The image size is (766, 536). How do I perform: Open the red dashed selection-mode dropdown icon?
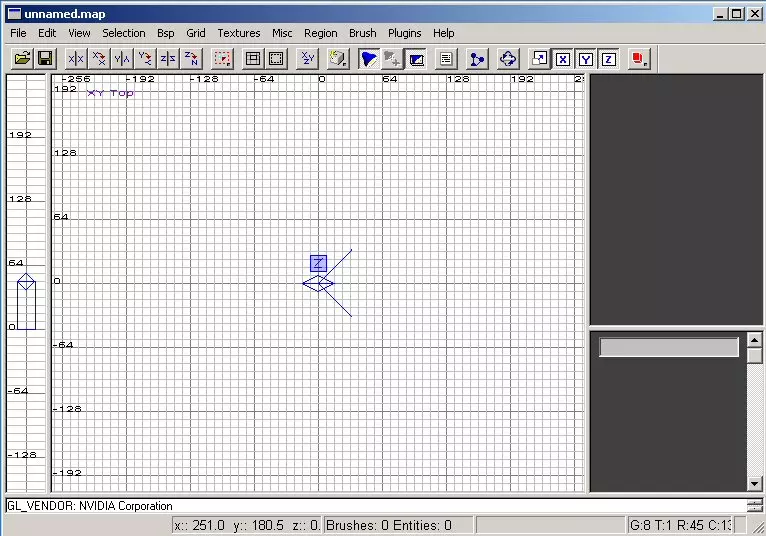(x=222, y=59)
